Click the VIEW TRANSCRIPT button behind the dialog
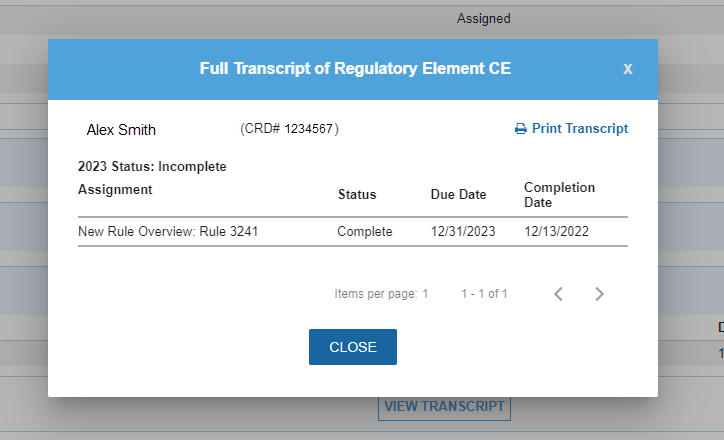Viewport: 724px width, 440px height. (445, 406)
